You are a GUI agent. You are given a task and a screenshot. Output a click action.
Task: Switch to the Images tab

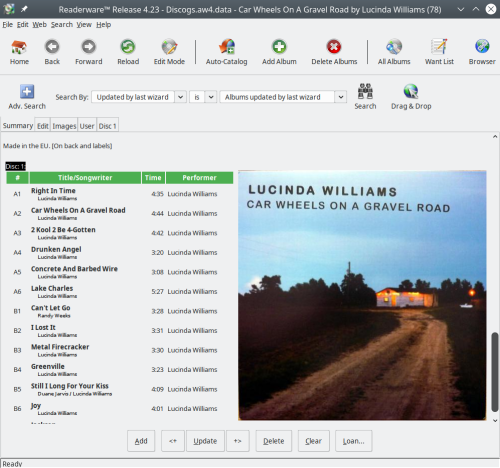coord(64,126)
